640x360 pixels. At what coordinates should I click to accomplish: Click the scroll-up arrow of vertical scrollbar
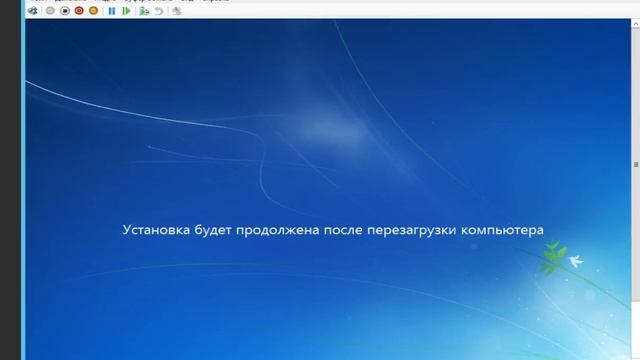[636, 24]
